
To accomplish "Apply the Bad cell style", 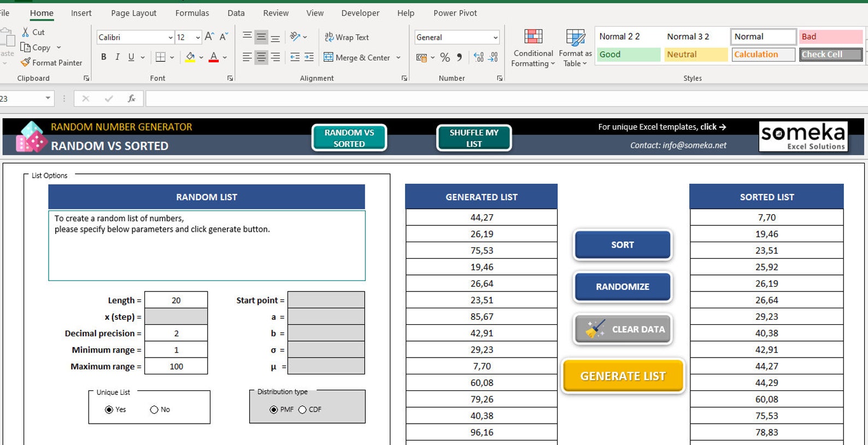I will (831, 37).
